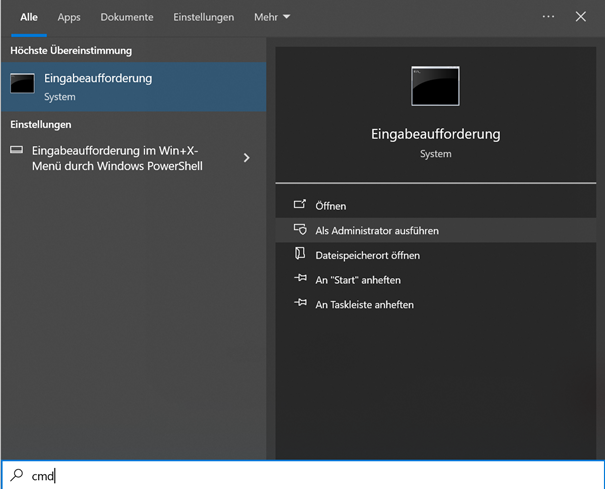Click the Höchste Übereinstimmung heading
605x489 pixels.
pos(71,51)
